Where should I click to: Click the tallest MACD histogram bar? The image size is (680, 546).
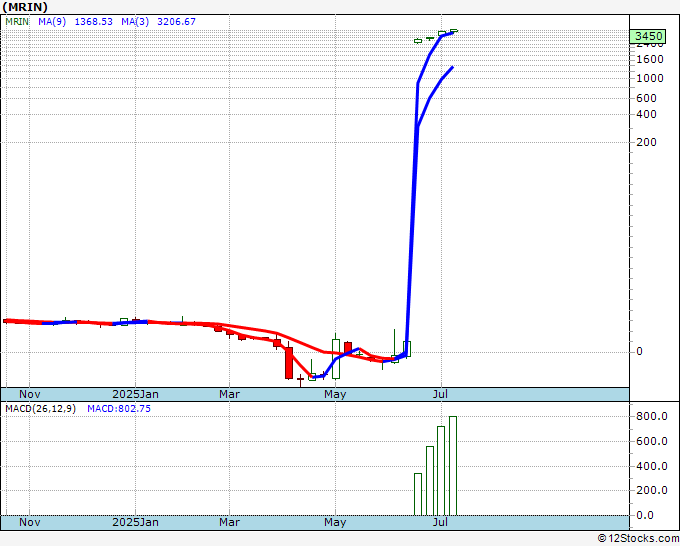pos(453,466)
